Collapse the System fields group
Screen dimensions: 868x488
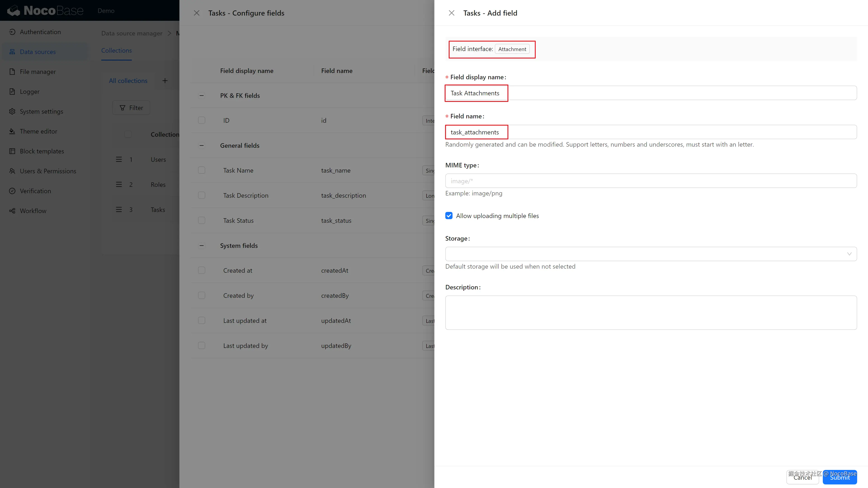(x=201, y=246)
